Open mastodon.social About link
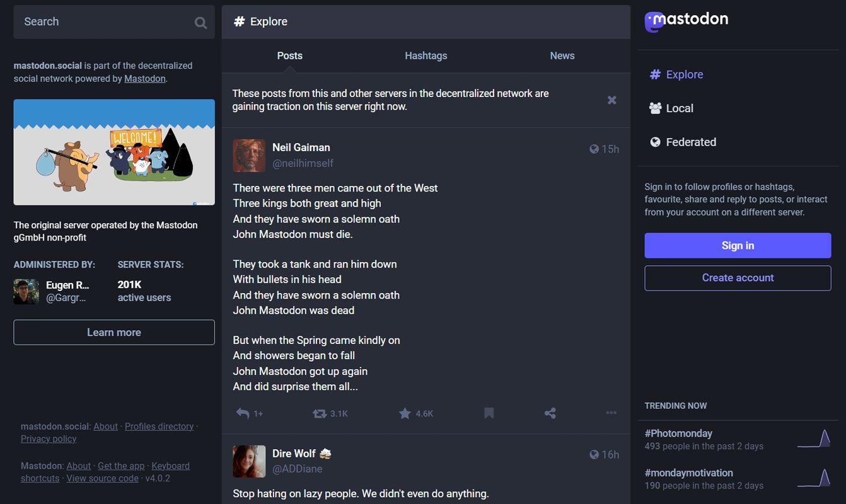This screenshot has height=504, width=846. [105, 427]
